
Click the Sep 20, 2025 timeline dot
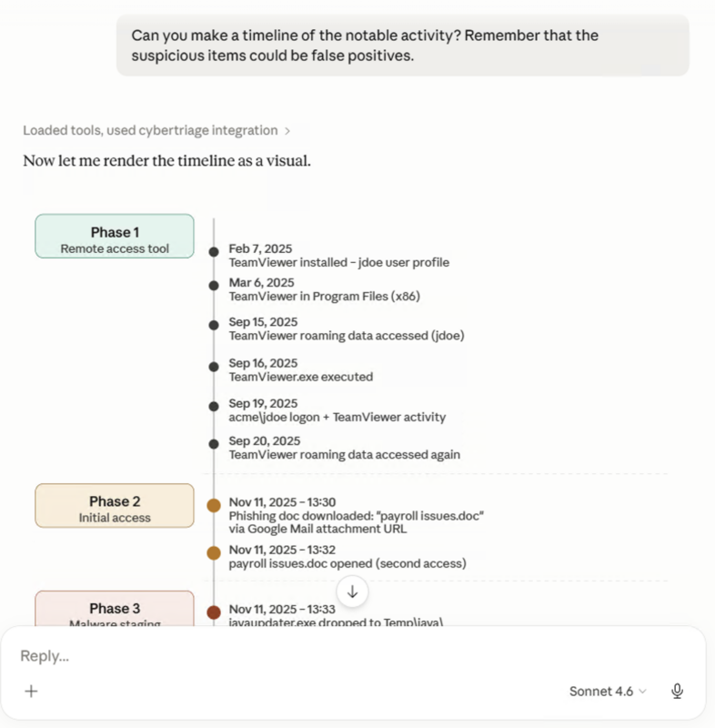click(x=214, y=444)
